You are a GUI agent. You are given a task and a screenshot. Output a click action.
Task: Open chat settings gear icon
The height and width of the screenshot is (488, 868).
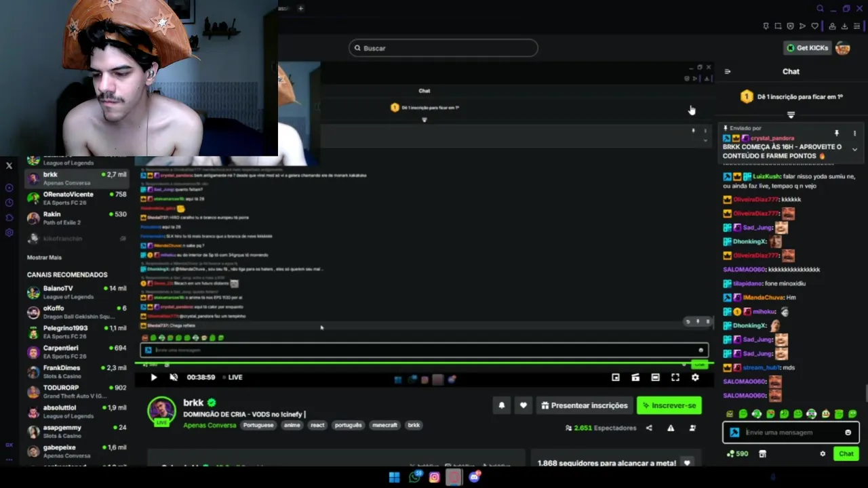[823, 454]
